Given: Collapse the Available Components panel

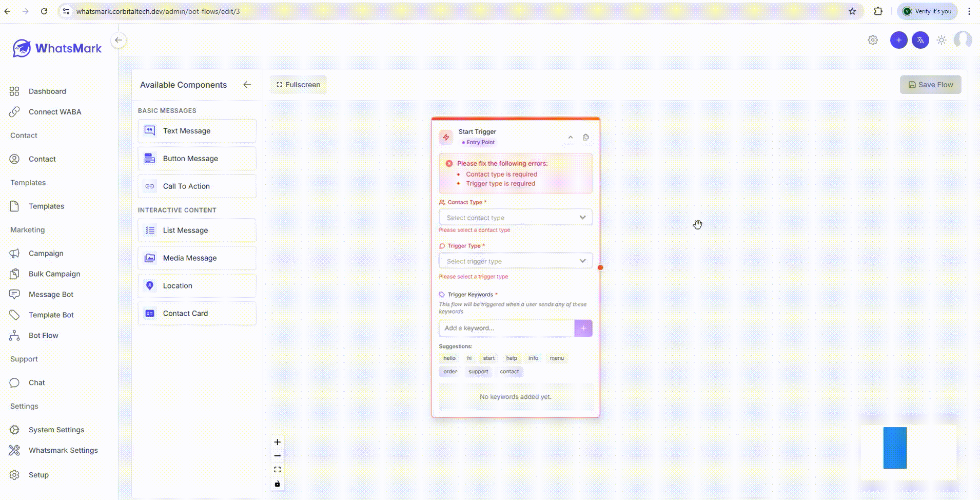Looking at the screenshot, I should (248, 85).
